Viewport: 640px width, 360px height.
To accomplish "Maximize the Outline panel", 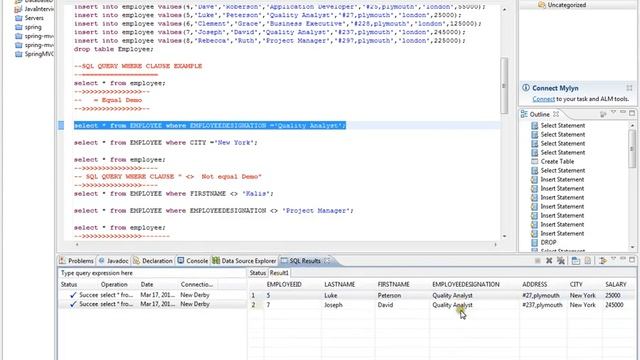I will pos(632,113).
